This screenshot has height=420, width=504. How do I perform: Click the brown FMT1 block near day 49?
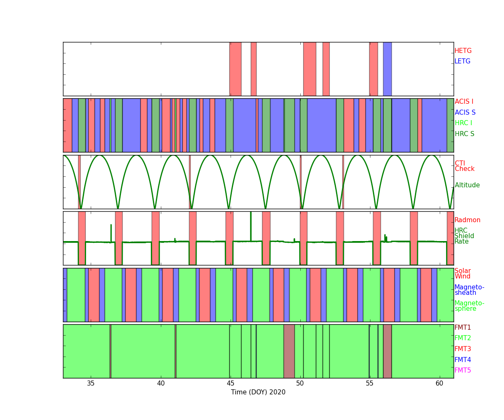(x=289, y=351)
